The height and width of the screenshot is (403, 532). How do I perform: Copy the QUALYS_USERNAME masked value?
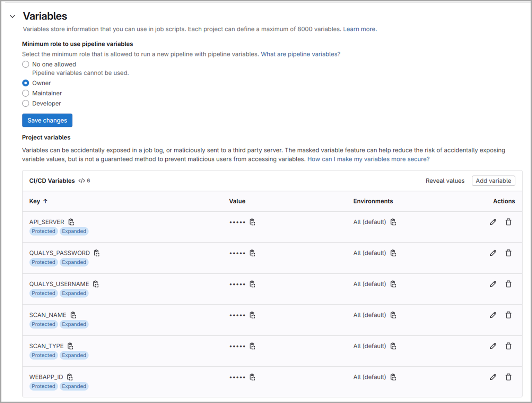(x=252, y=284)
